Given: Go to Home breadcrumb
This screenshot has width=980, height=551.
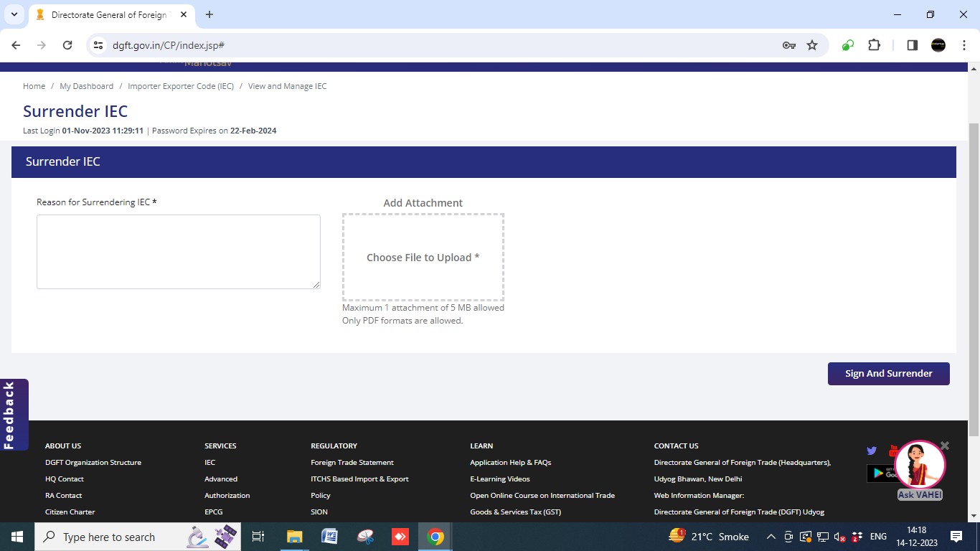Looking at the screenshot, I should click(34, 86).
